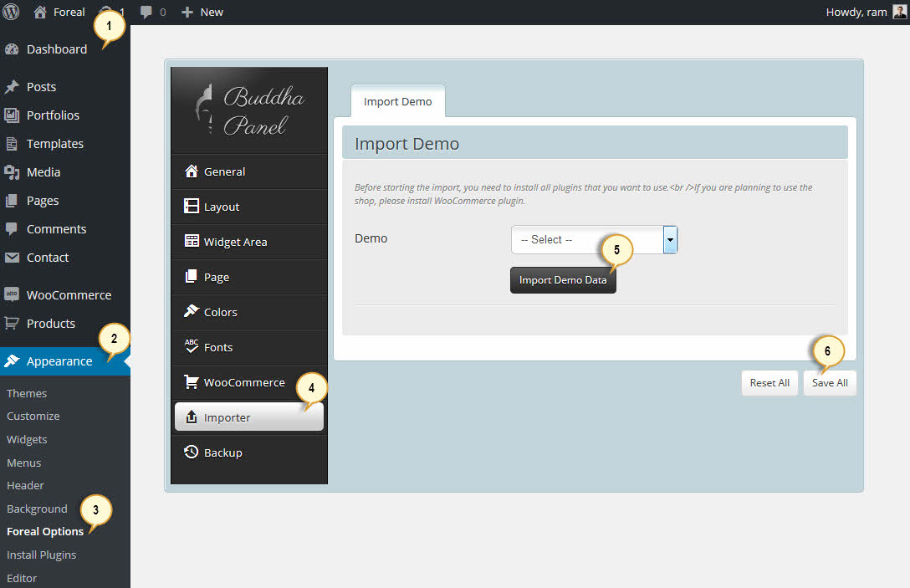Click the WordPress logo icon
Image resolution: width=910 pixels, height=588 pixels.
pos(11,12)
